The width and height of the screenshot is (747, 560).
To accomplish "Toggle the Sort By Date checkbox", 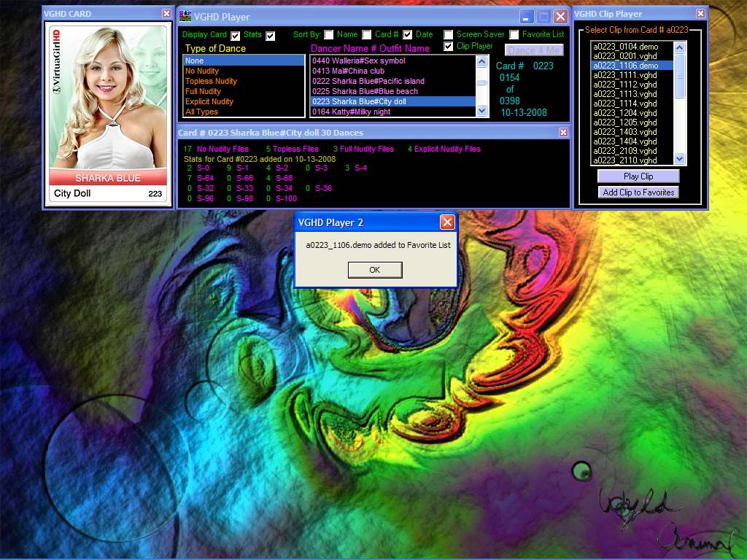I will (407, 35).
